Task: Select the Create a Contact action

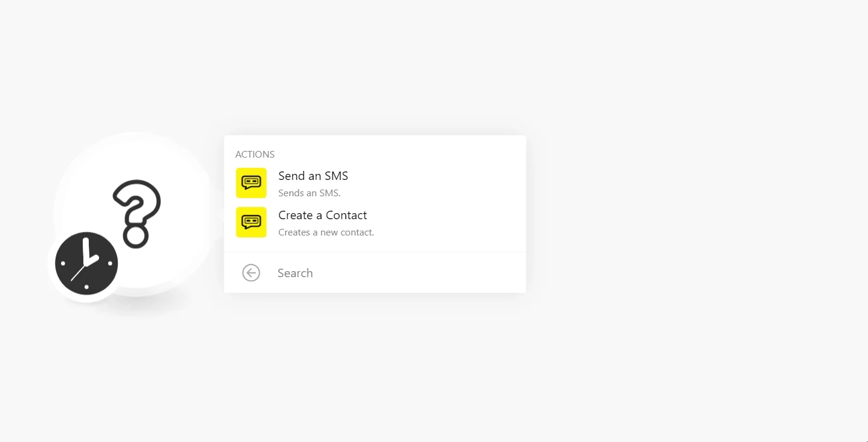Action: coord(375,223)
